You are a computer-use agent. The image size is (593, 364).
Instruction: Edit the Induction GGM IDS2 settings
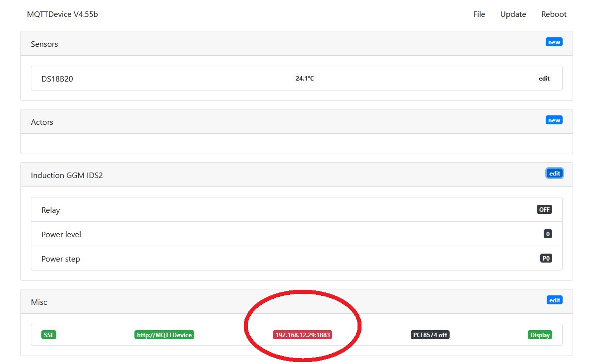click(554, 174)
